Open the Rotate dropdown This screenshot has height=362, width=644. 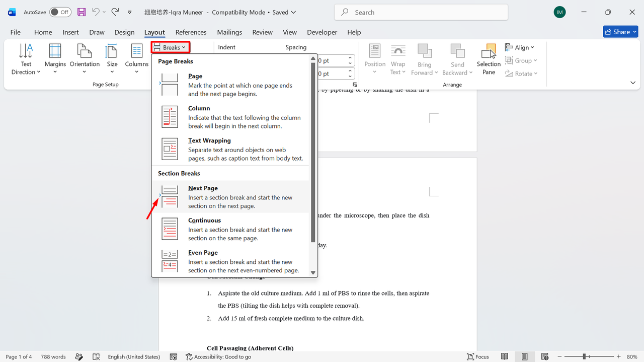click(x=521, y=74)
